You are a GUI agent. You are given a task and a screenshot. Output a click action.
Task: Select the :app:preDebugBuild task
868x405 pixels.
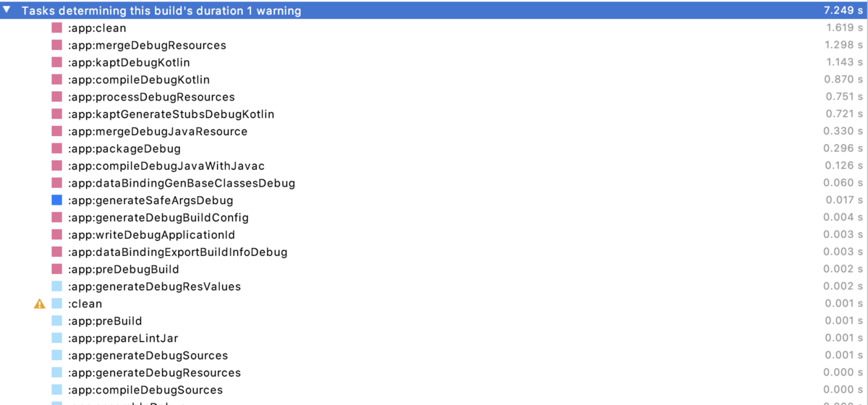(x=434, y=269)
